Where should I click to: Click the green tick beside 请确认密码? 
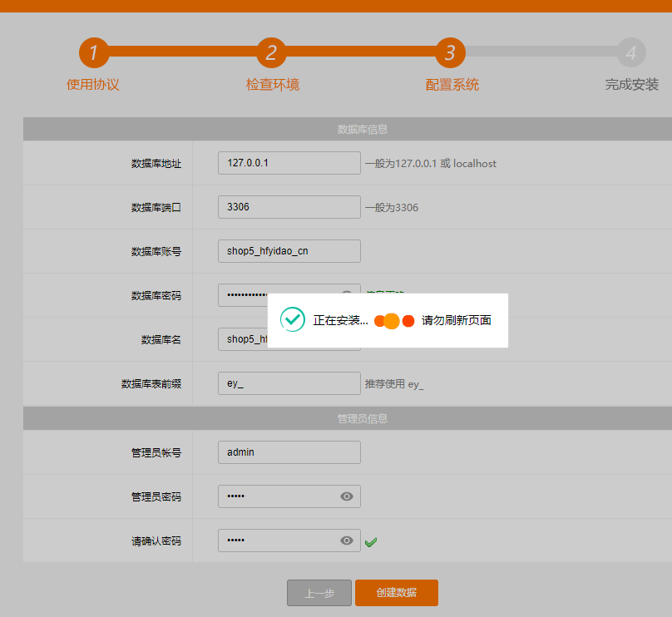(x=371, y=542)
